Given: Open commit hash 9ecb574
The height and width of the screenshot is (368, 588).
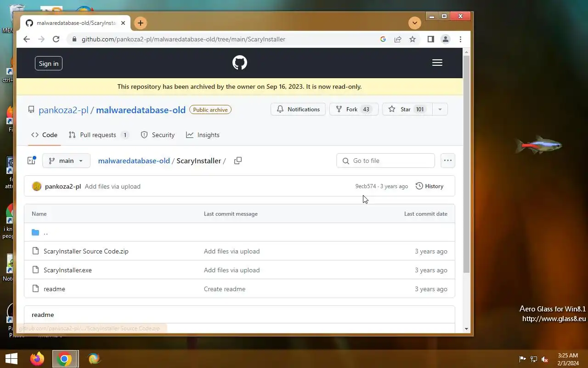Looking at the screenshot, I should (366, 186).
